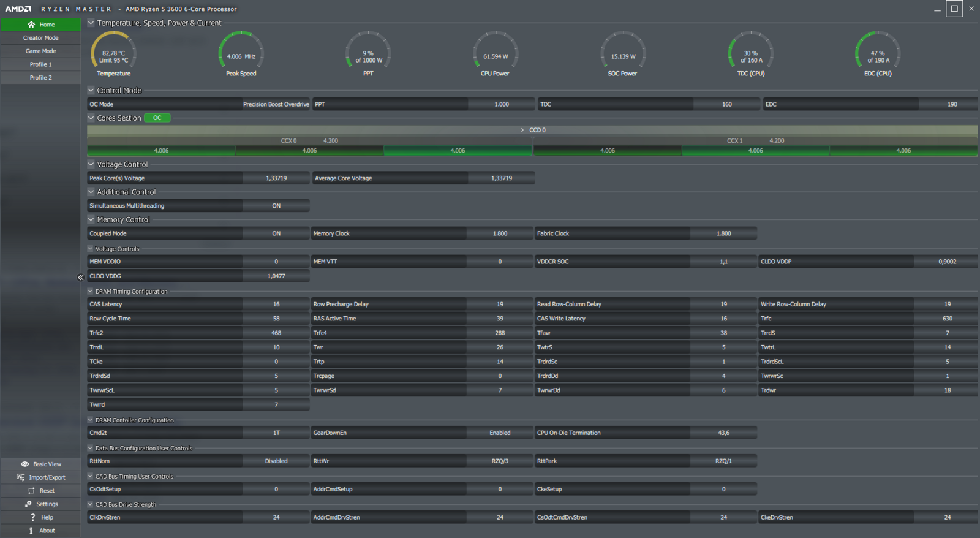Click third CCX 0 core bar, brightest green
The image size is (980, 538).
(x=458, y=151)
